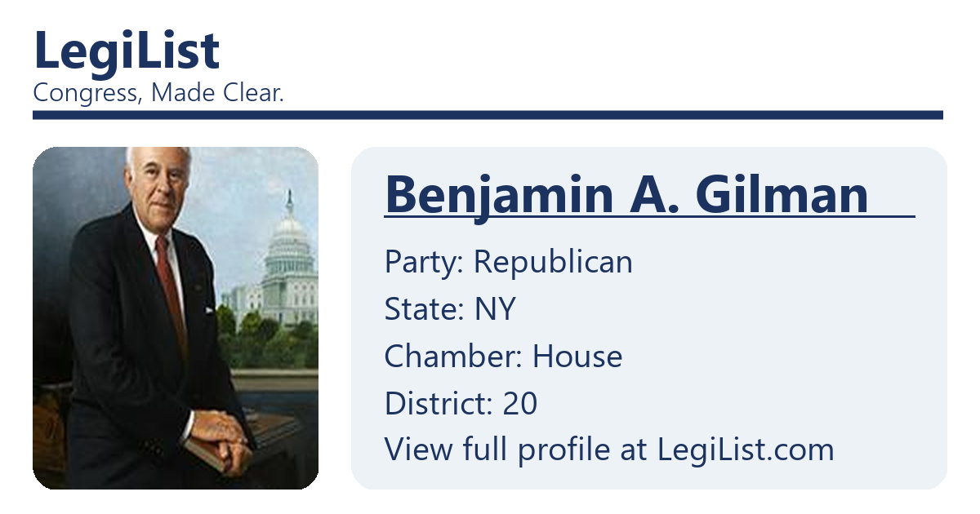Select the 'House' chamber value

click(577, 357)
